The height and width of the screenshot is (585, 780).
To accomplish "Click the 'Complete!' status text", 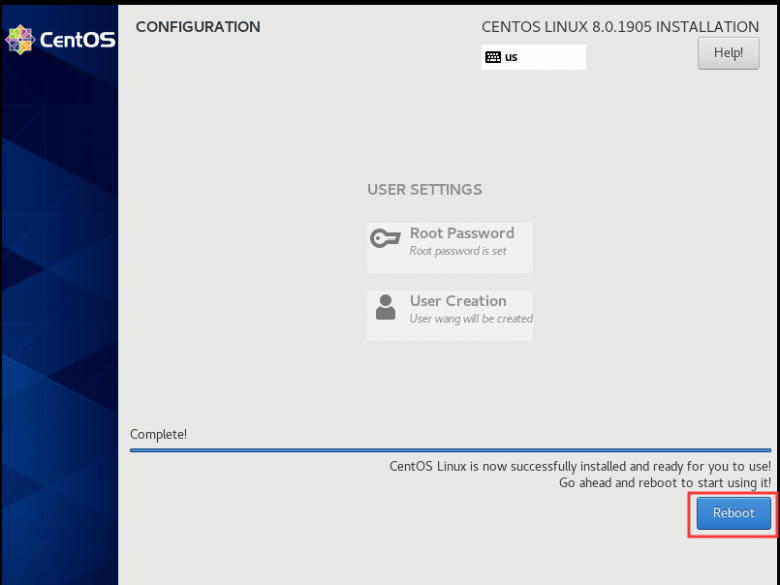I will tap(158, 434).
